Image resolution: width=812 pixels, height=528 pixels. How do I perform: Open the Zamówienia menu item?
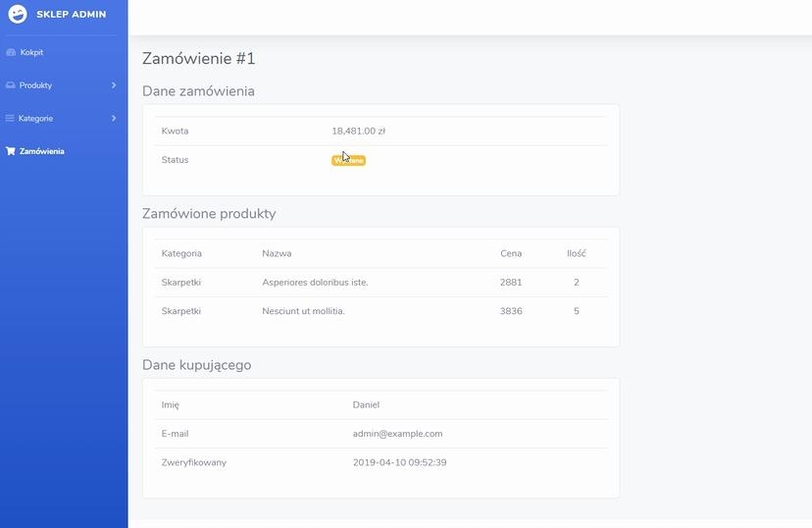coord(42,152)
